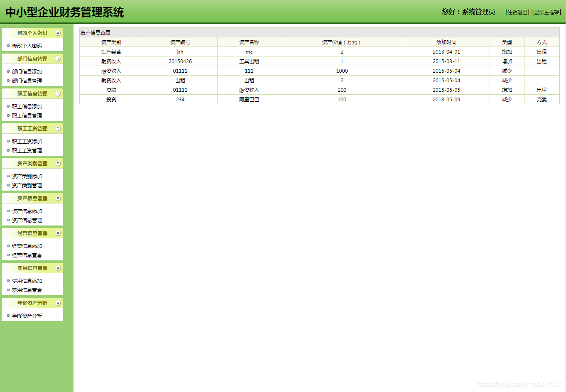The width and height of the screenshot is (566, 392).
Task: View 费用信息查看 page
Action: pos(27,290)
